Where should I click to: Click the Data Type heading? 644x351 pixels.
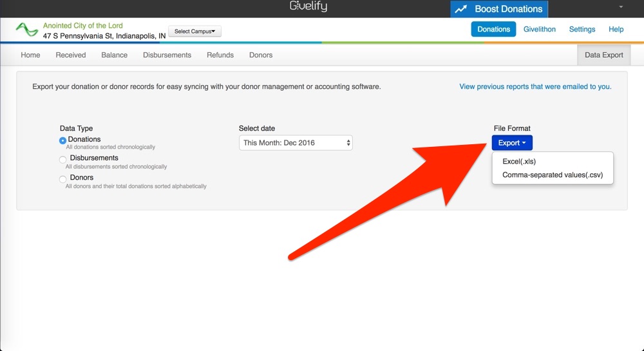click(x=77, y=128)
